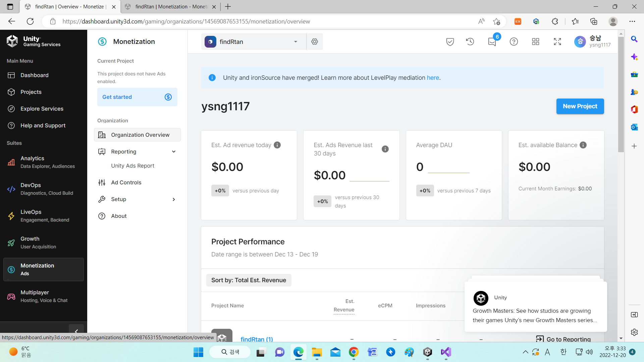Open the project settings gear icon
Image resolution: width=644 pixels, height=362 pixels.
[315, 42]
